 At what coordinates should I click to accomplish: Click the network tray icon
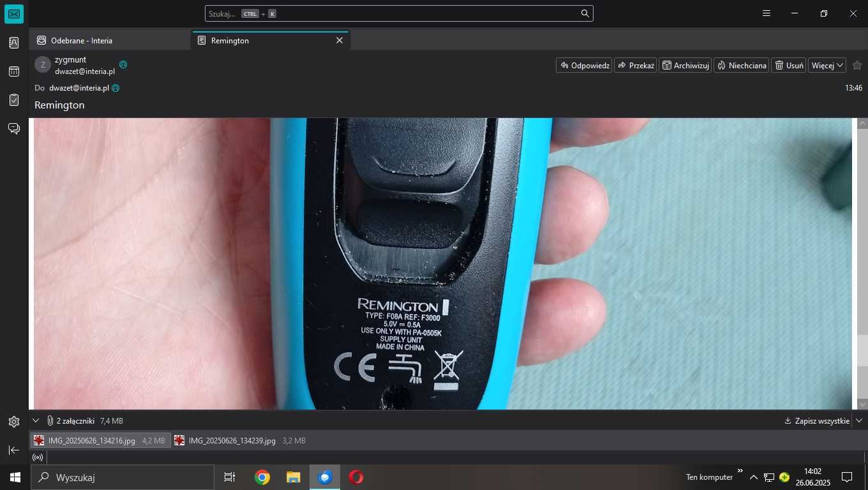click(769, 477)
